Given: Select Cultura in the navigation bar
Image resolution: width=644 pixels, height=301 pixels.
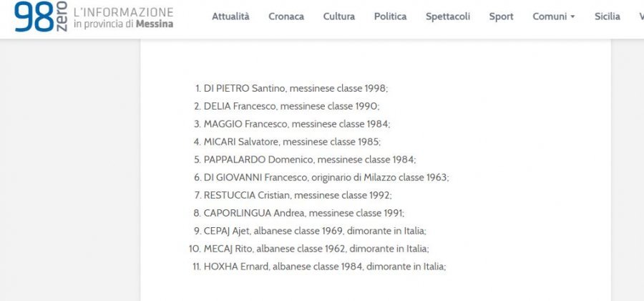Looking at the screenshot, I should (338, 16).
